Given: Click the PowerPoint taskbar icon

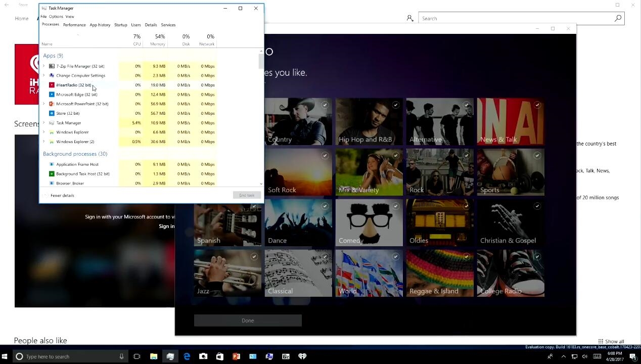Looking at the screenshot, I should (x=236, y=356).
